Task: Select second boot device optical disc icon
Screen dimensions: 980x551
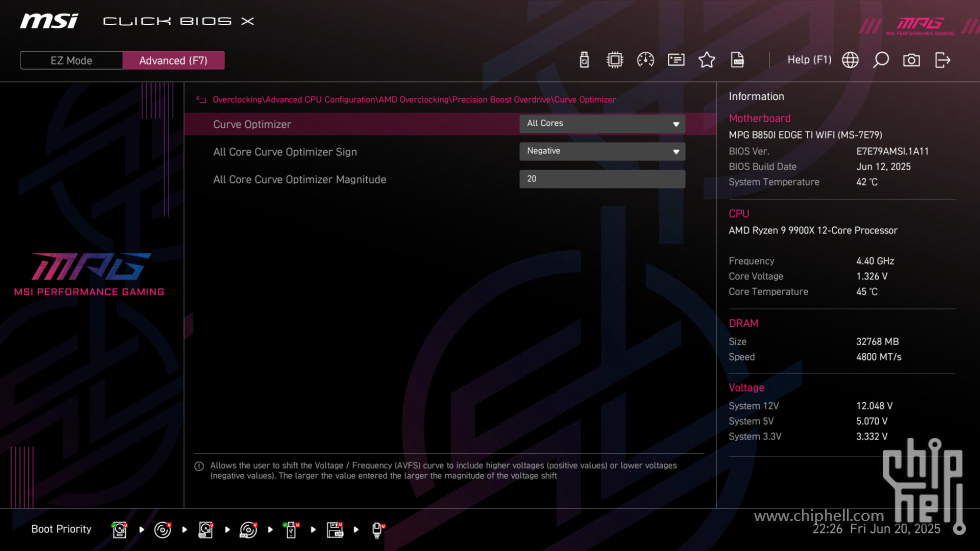Action: click(162, 530)
